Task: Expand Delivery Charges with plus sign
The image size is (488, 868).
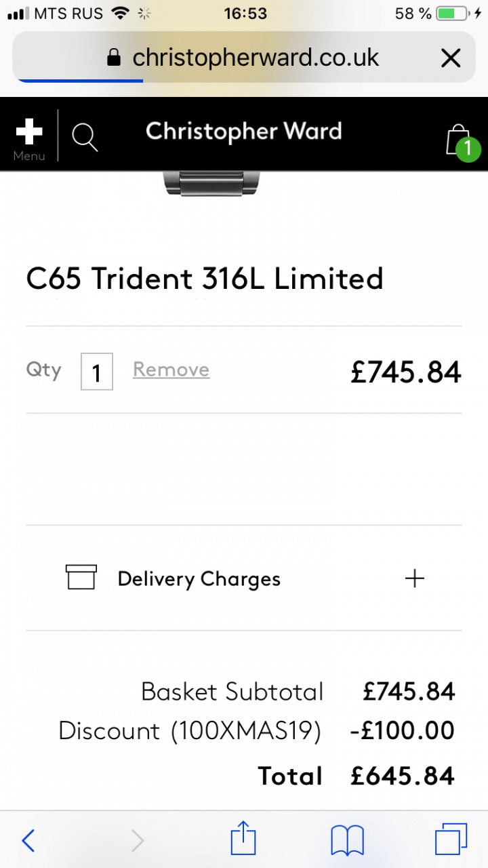Action: pyautogui.click(x=414, y=578)
